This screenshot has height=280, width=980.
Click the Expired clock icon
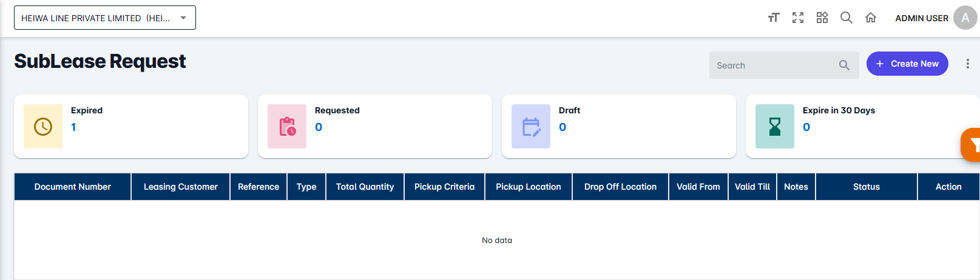click(43, 126)
